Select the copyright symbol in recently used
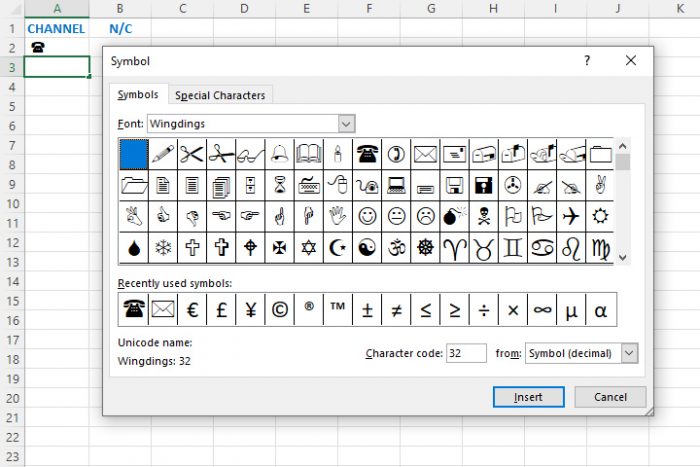 (279, 310)
